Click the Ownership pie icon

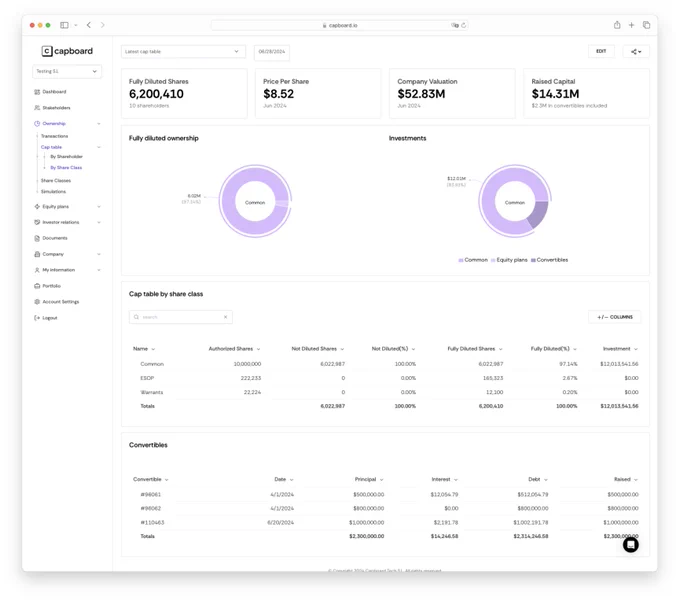pyautogui.click(x=37, y=124)
